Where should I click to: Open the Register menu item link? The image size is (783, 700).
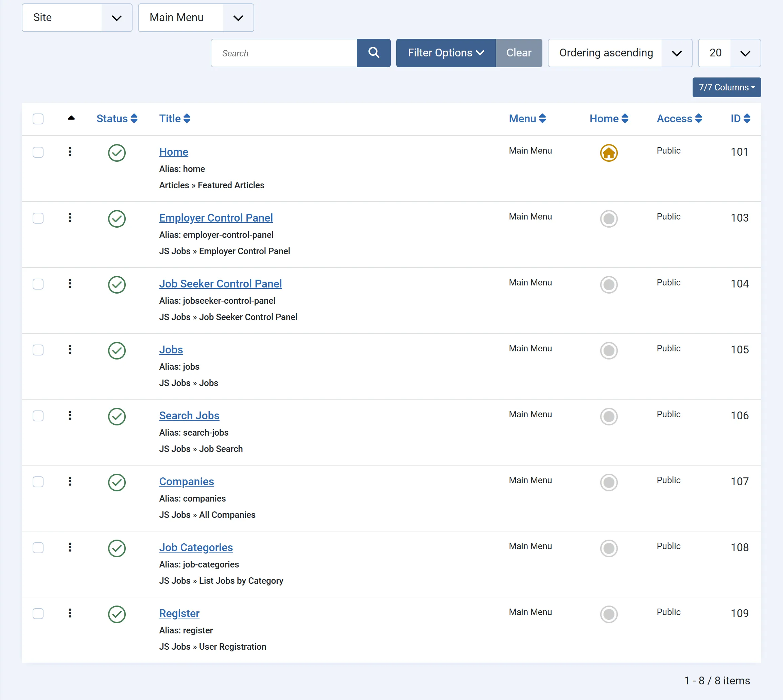[179, 613]
